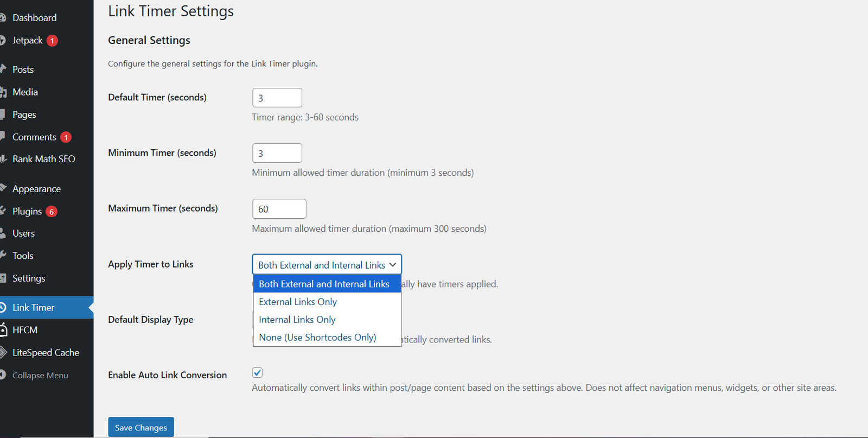This screenshot has width=868, height=438.
Task: Click the Link Timer clock icon in sidebar
Action: tap(3, 308)
